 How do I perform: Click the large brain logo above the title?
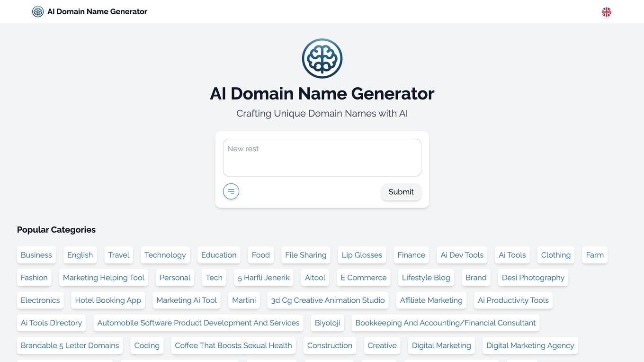(322, 58)
